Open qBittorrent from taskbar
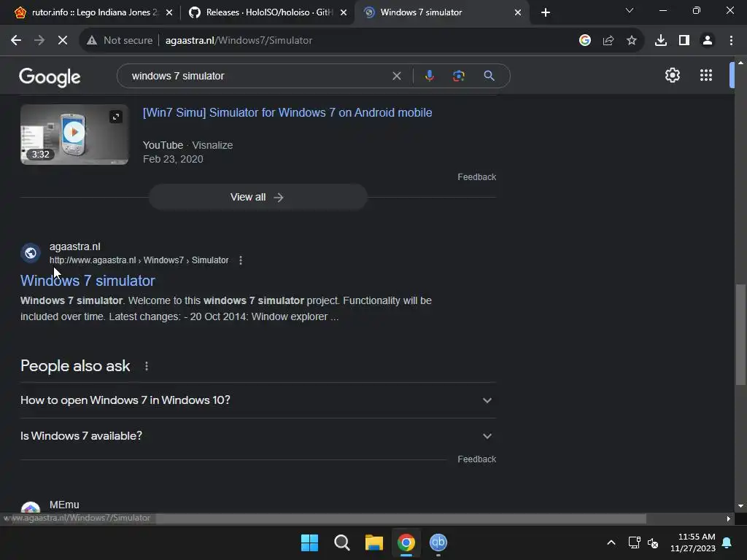Image resolution: width=747 pixels, height=560 pixels. point(438,542)
